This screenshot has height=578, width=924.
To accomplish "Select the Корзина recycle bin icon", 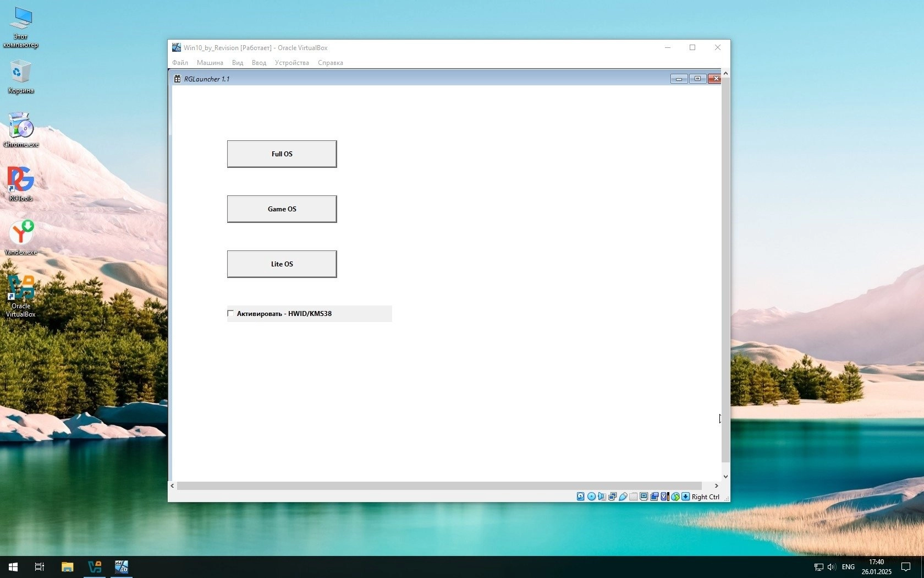I will pos(21,77).
